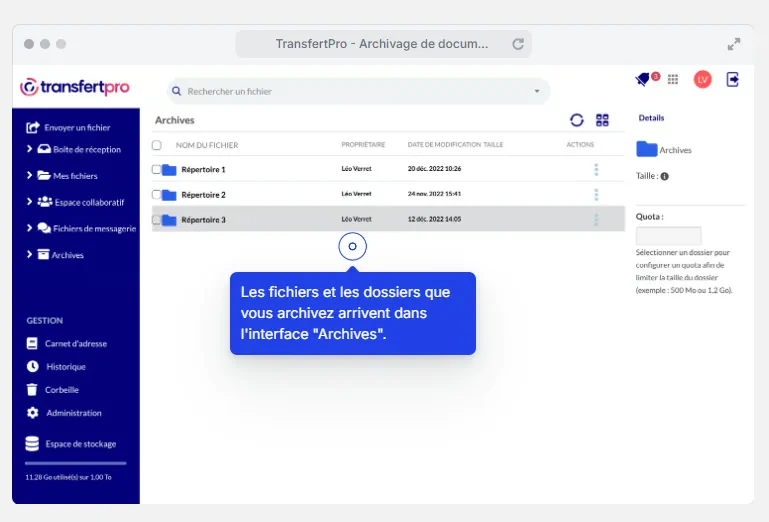This screenshot has height=522, width=769.
Task: Open actions menu for Répertoire 1
Action: (x=596, y=170)
